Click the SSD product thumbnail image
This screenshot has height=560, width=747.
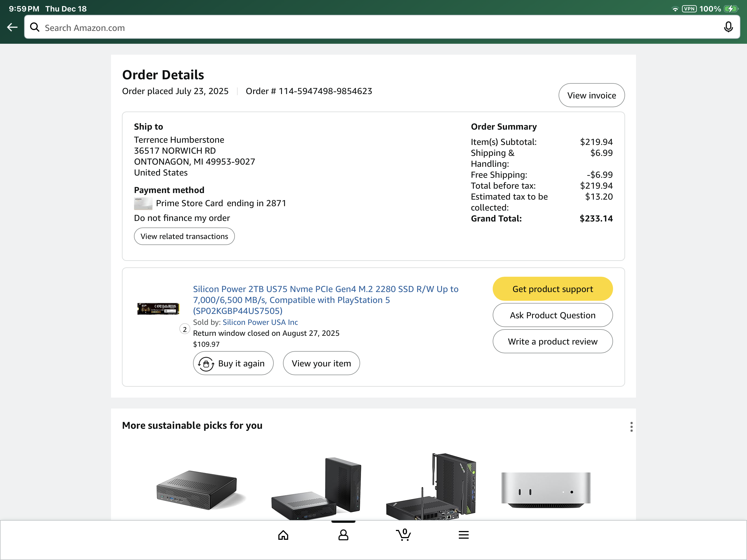[158, 308]
